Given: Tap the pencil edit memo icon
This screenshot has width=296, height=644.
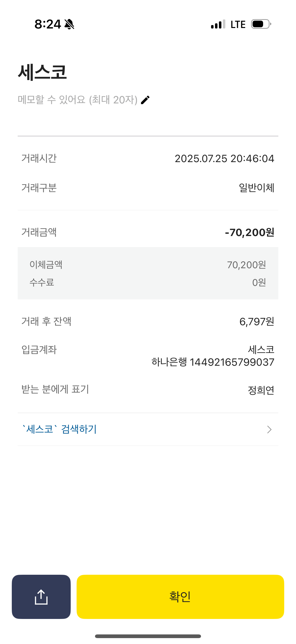Looking at the screenshot, I should pos(145,100).
